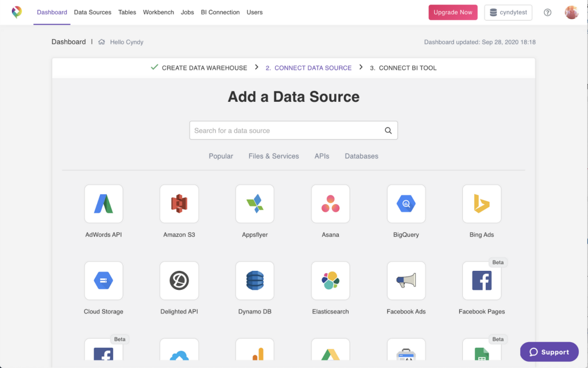Choose the Cloud Storage data source
588x368 pixels.
(x=103, y=281)
